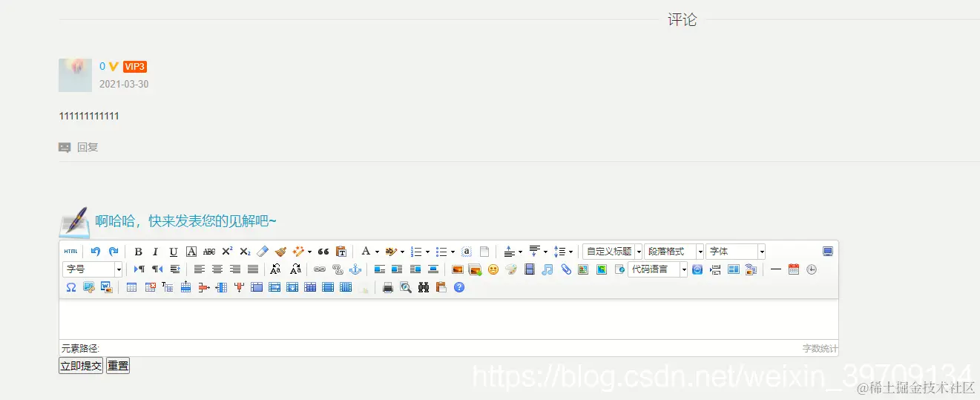This screenshot has height=400, width=980.
Task: Insert a video via filmstrip icon
Action: (x=530, y=269)
